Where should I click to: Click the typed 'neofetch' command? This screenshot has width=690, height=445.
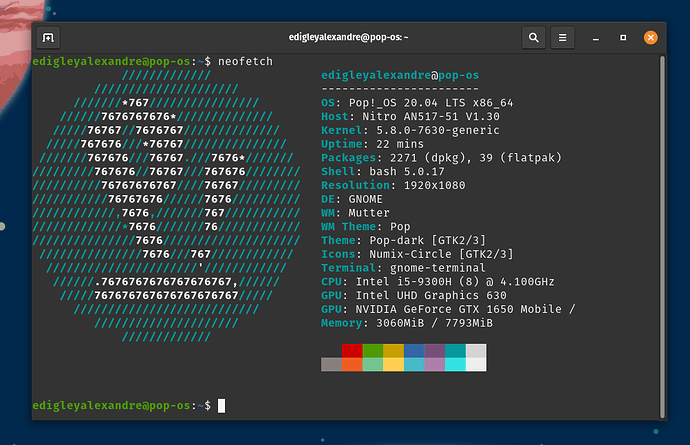(x=245, y=61)
